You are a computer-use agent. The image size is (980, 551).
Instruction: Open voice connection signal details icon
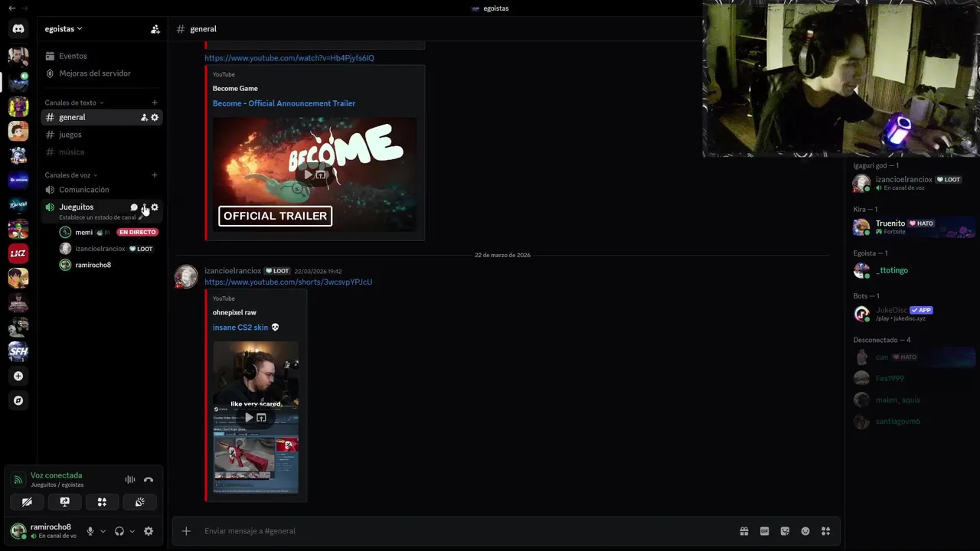[x=18, y=480]
